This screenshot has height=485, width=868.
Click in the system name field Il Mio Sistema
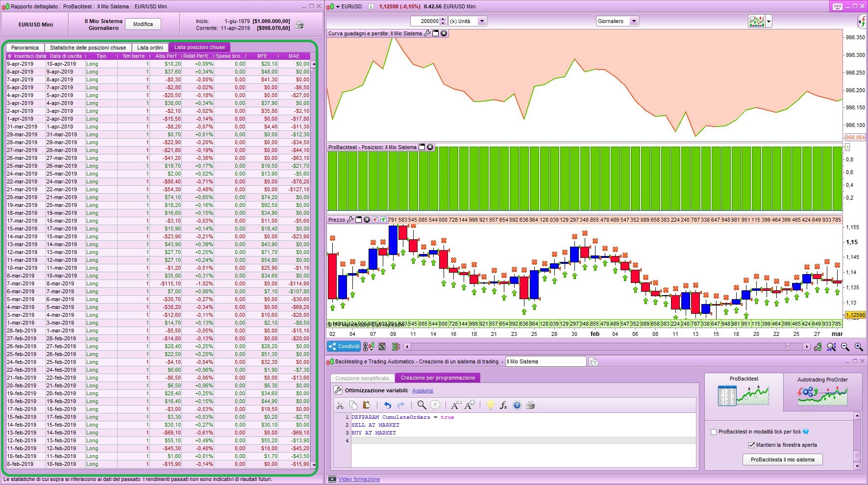point(545,361)
